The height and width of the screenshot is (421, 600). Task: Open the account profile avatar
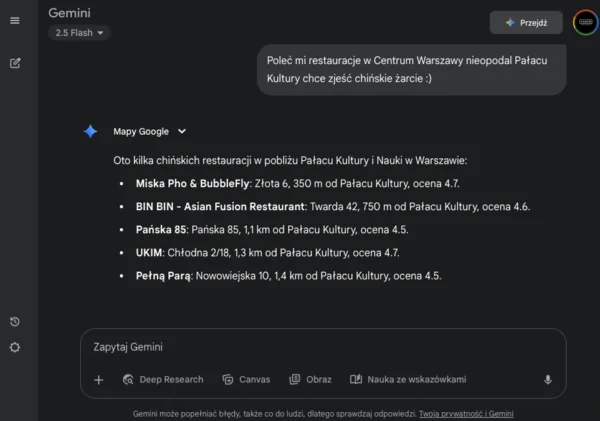point(585,23)
